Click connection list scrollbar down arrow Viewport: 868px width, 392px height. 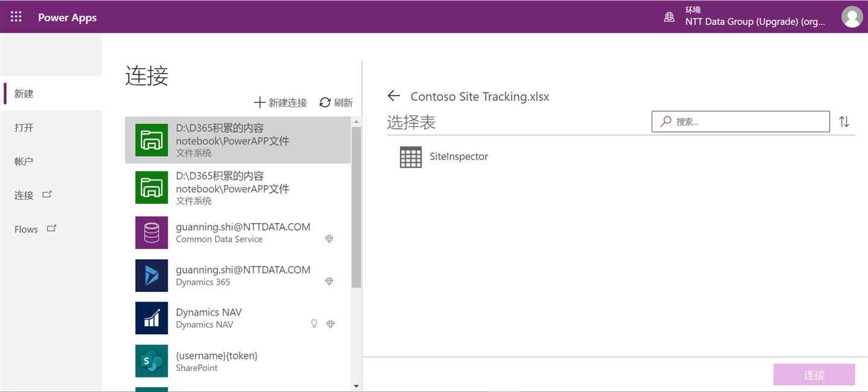click(356, 386)
